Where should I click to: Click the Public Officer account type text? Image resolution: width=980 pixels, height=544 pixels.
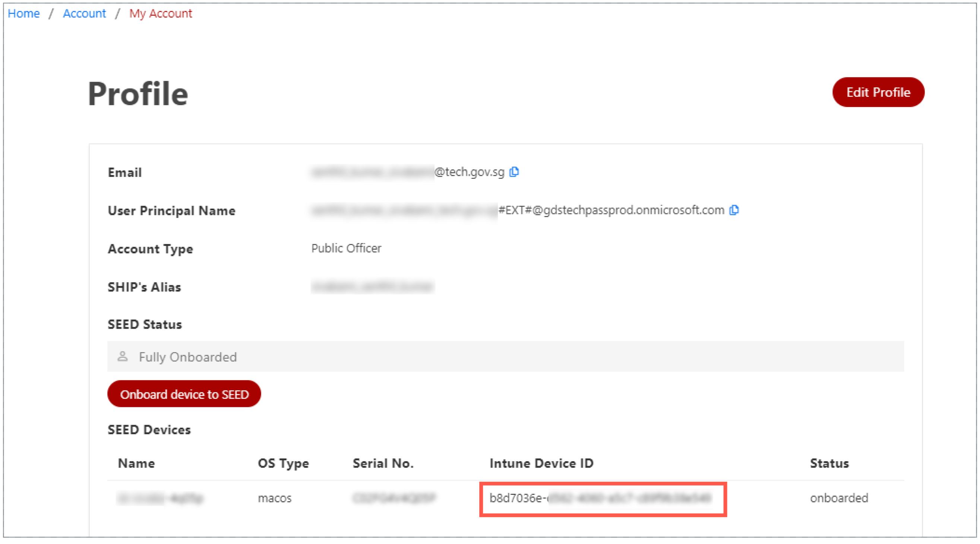pyautogui.click(x=346, y=249)
